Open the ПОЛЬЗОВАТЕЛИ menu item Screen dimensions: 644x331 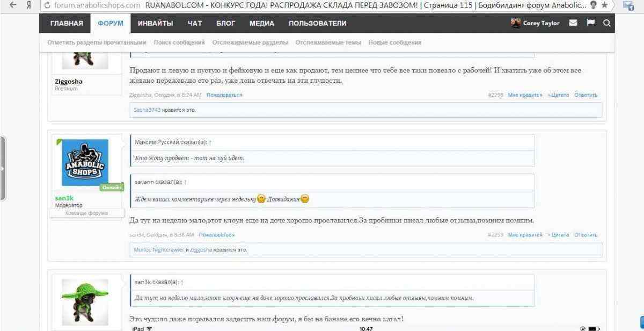click(317, 23)
